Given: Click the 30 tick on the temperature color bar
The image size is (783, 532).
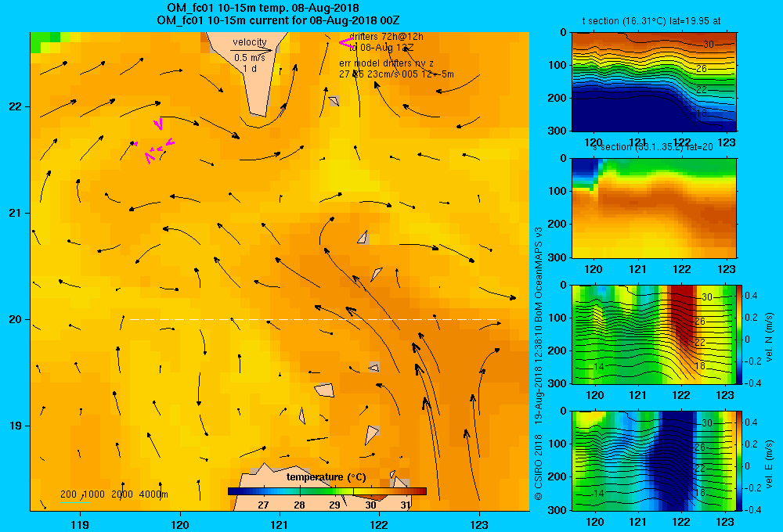Looking at the screenshot, I should tap(370, 505).
